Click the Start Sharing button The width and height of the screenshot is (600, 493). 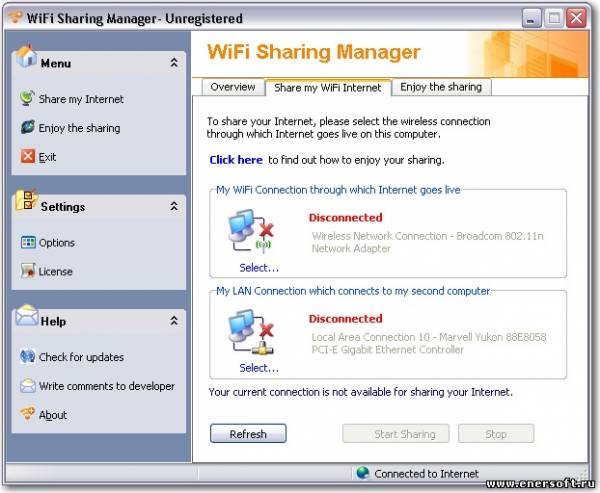tap(396, 434)
